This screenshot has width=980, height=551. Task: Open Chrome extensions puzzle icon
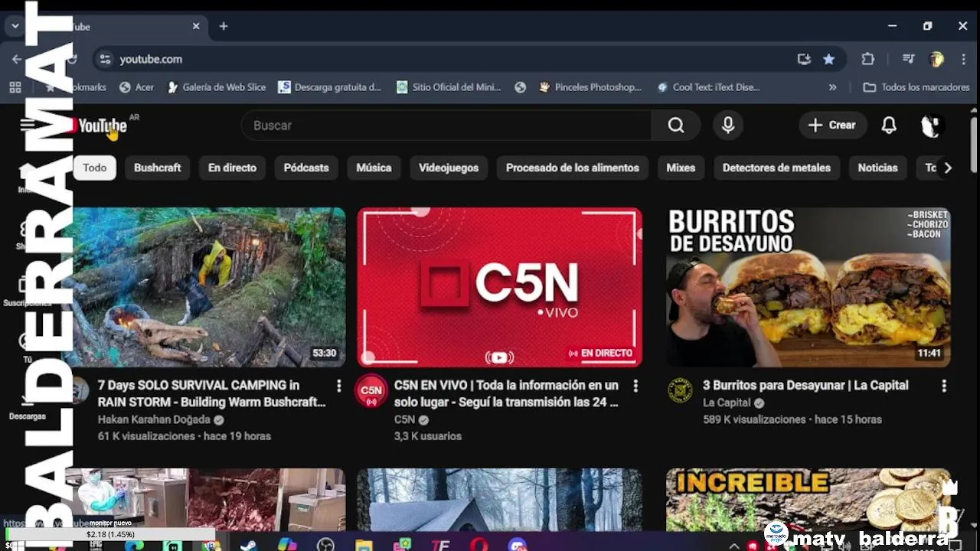867,59
